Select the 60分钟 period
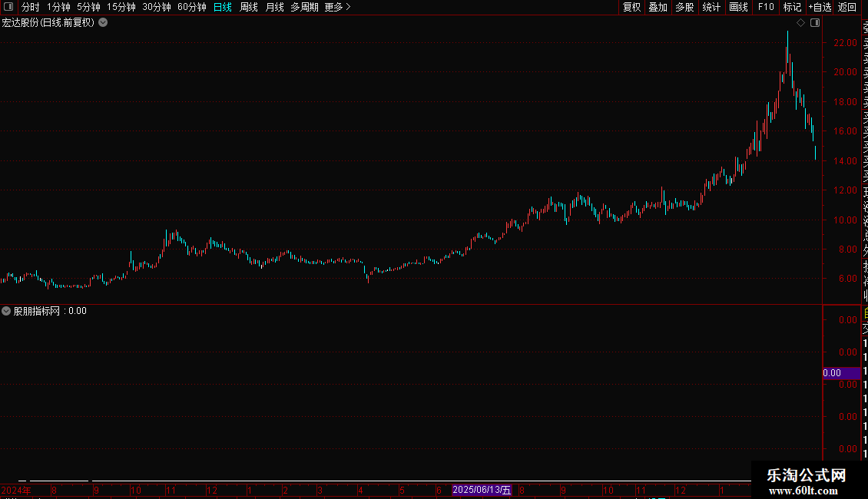The width and height of the screenshot is (868, 499). coord(192,7)
